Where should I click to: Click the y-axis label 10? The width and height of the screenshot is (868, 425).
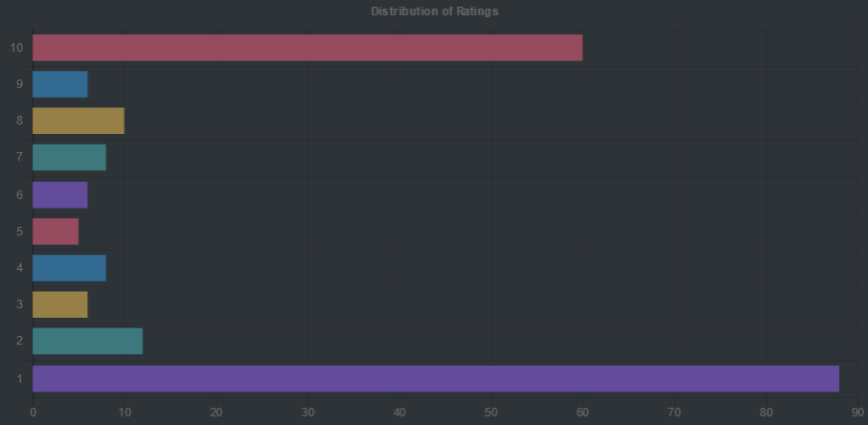tap(16, 48)
